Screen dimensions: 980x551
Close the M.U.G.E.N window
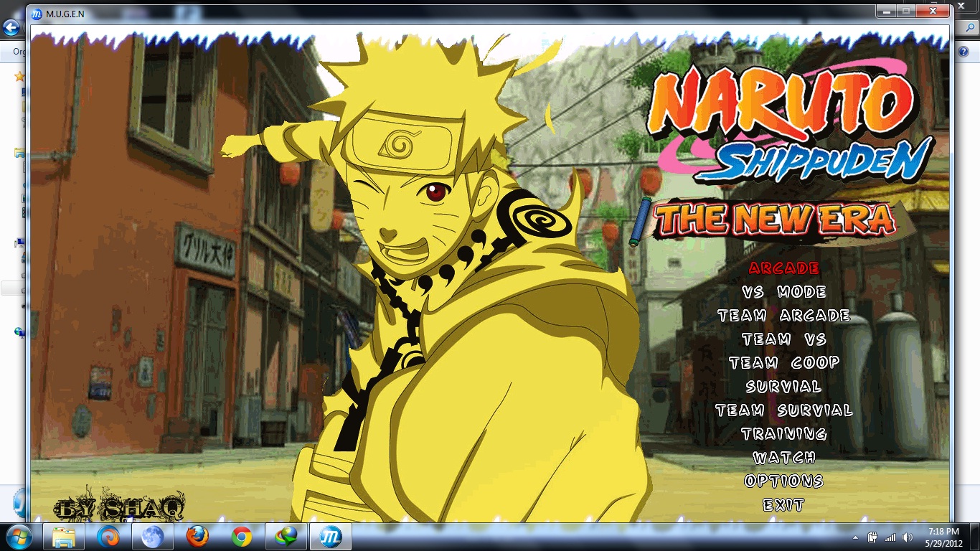932,11
